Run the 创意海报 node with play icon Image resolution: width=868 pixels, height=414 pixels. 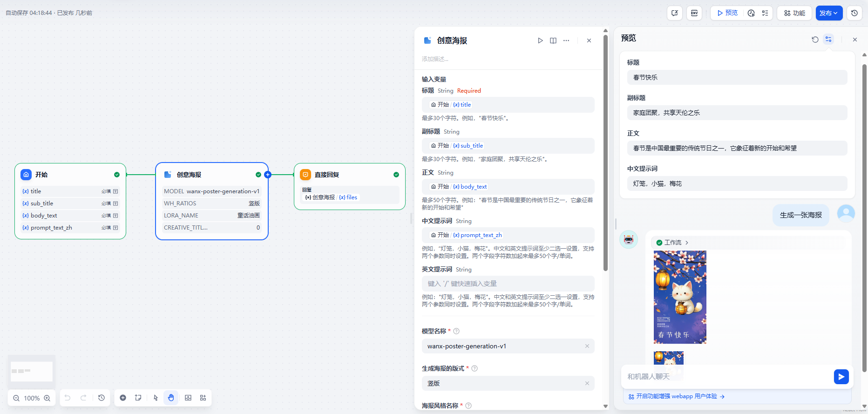click(x=540, y=41)
